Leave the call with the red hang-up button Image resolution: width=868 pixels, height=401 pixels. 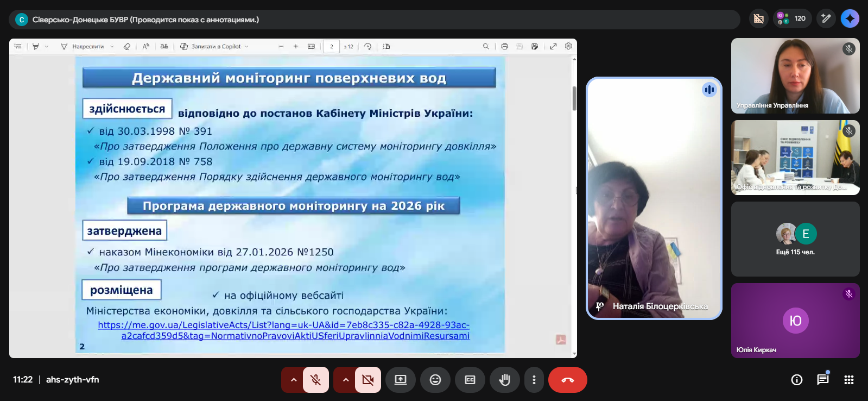pyautogui.click(x=567, y=380)
